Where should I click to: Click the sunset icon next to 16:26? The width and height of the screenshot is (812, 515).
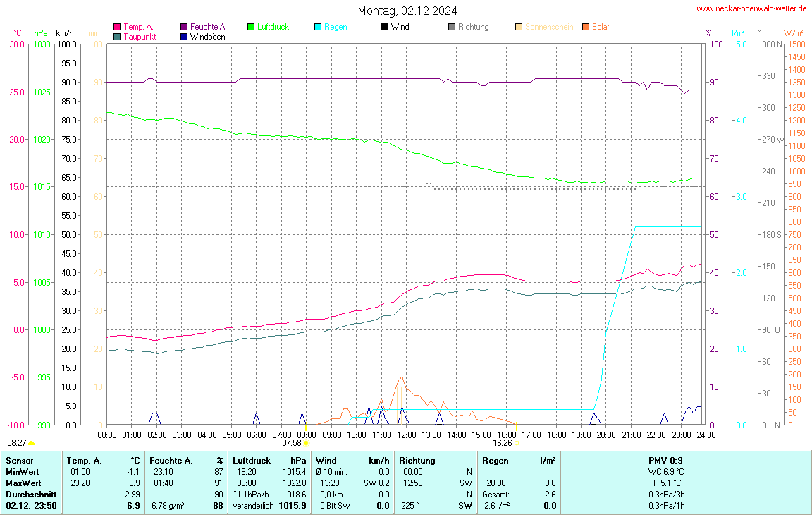tap(516, 443)
